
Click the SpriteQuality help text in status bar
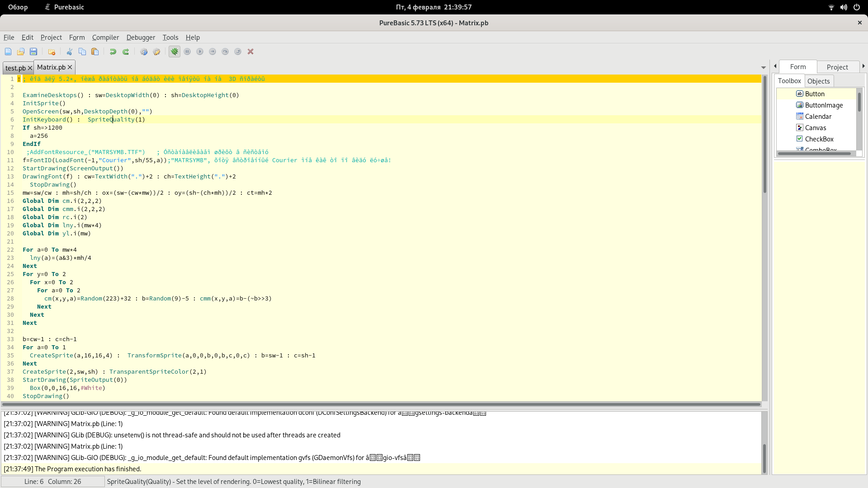(234, 482)
